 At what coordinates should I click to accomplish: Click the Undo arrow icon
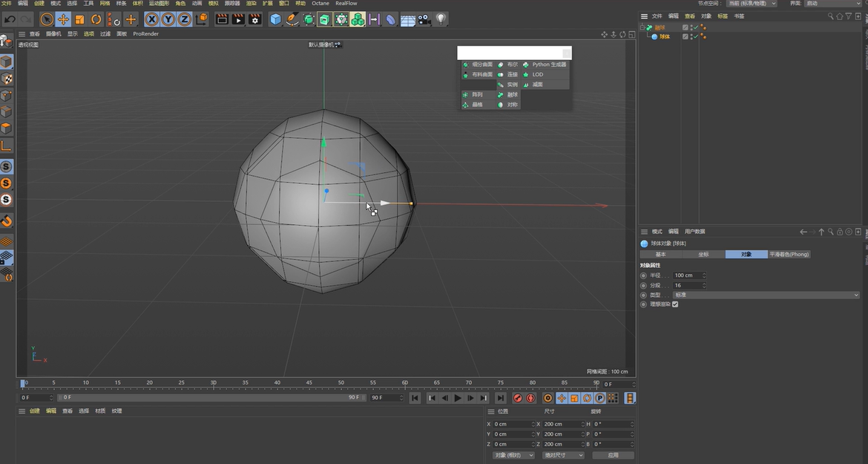10,19
